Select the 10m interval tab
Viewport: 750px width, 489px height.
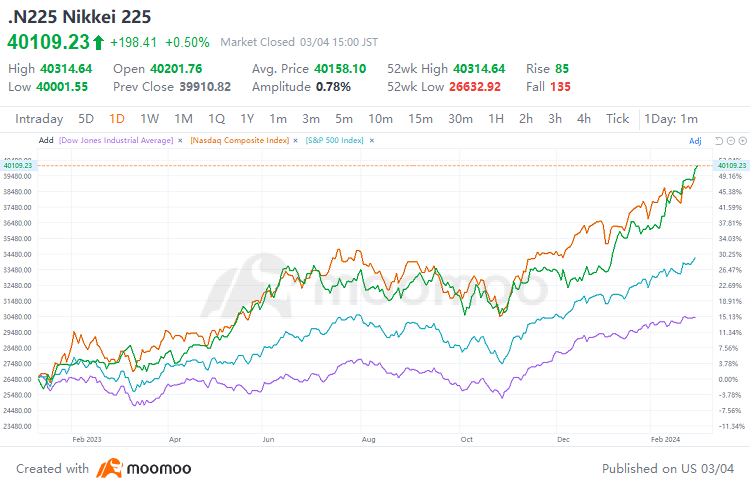(380, 119)
